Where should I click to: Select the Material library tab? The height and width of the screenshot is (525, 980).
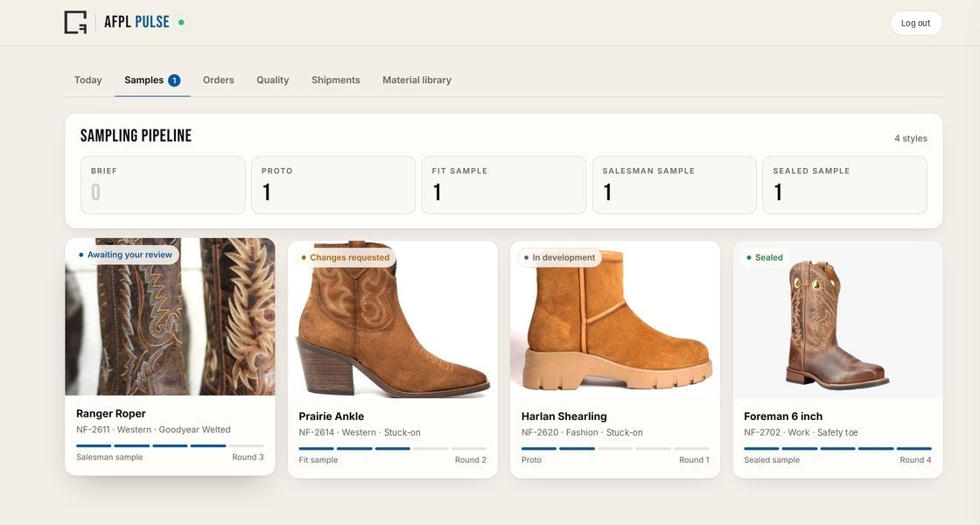click(x=416, y=80)
